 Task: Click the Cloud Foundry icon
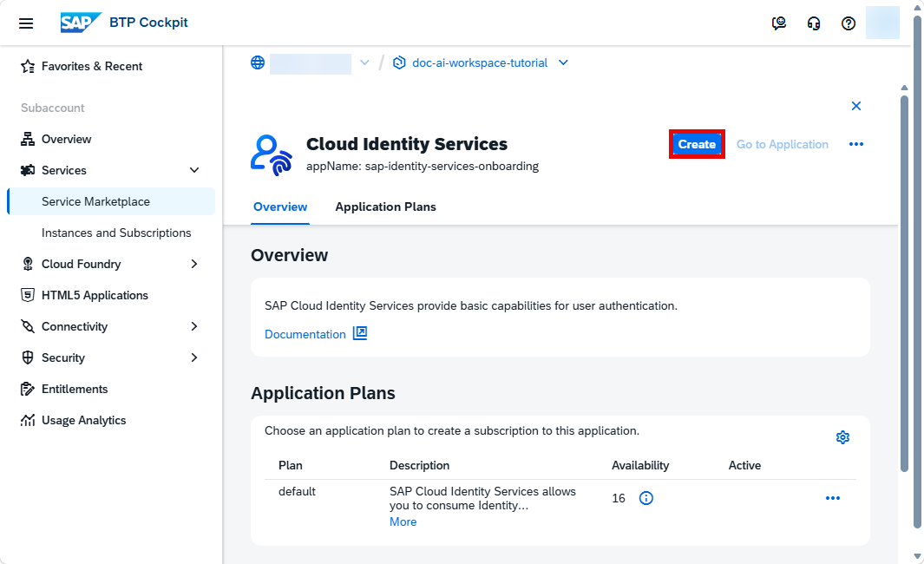tap(28, 264)
